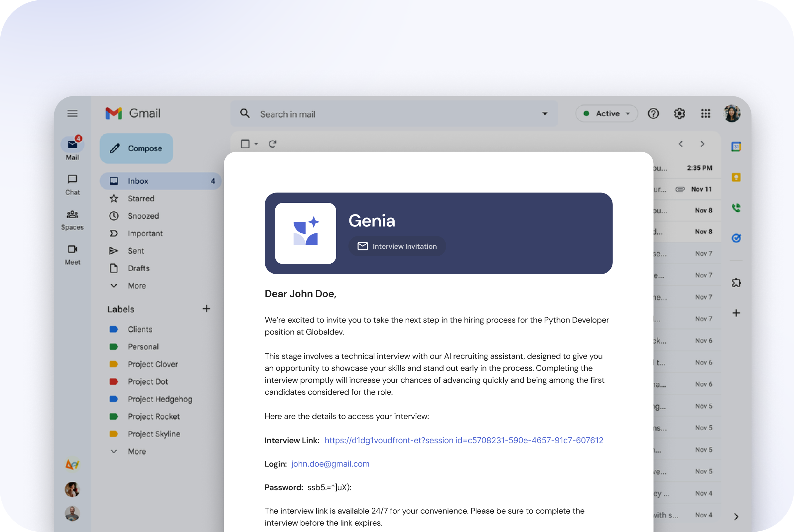The height and width of the screenshot is (532, 794).
Task: Click the search magnifier icon
Action: point(245,113)
